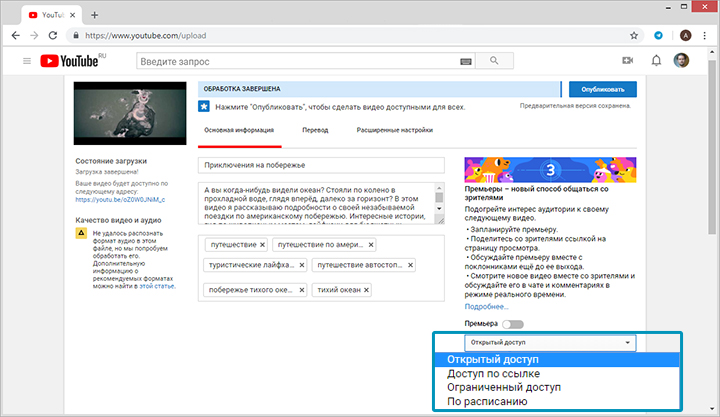Click the browser forward arrow

click(x=34, y=35)
